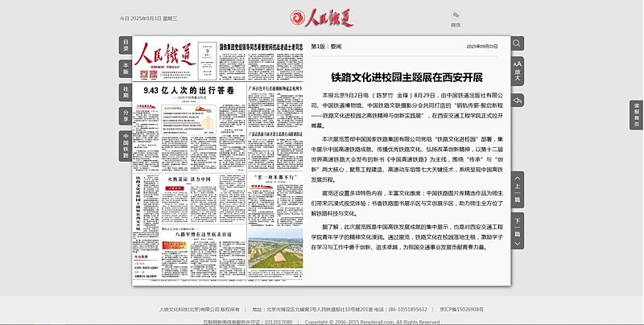Click the magnifier search icon

coord(518,43)
